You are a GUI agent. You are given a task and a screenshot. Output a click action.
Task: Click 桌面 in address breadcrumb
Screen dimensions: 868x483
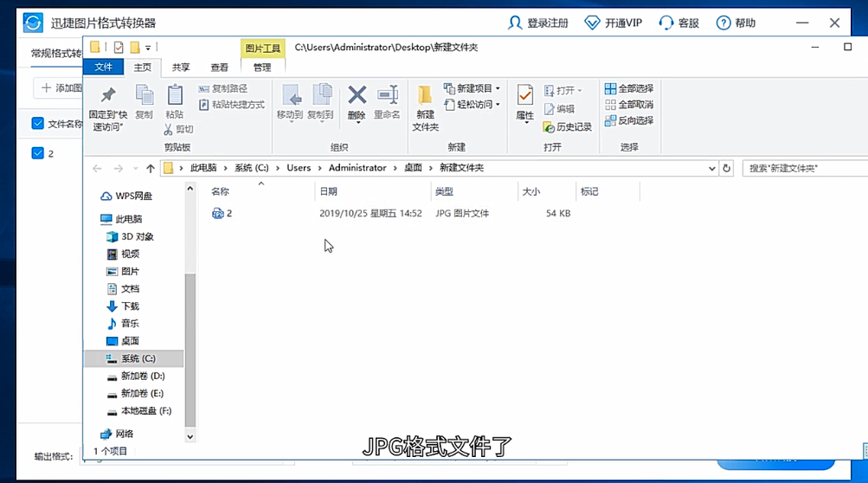(414, 168)
